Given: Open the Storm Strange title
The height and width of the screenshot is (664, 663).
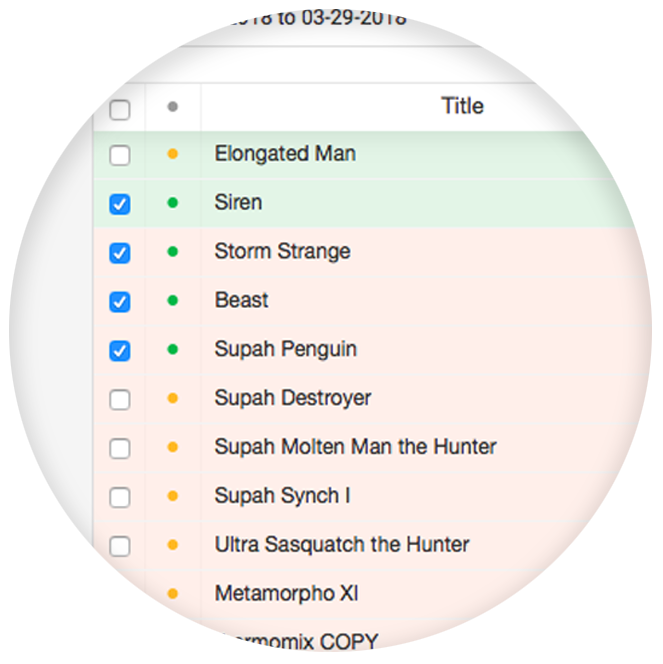Looking at the screenshot, I should pyautogui.click(x=282, y=252).
